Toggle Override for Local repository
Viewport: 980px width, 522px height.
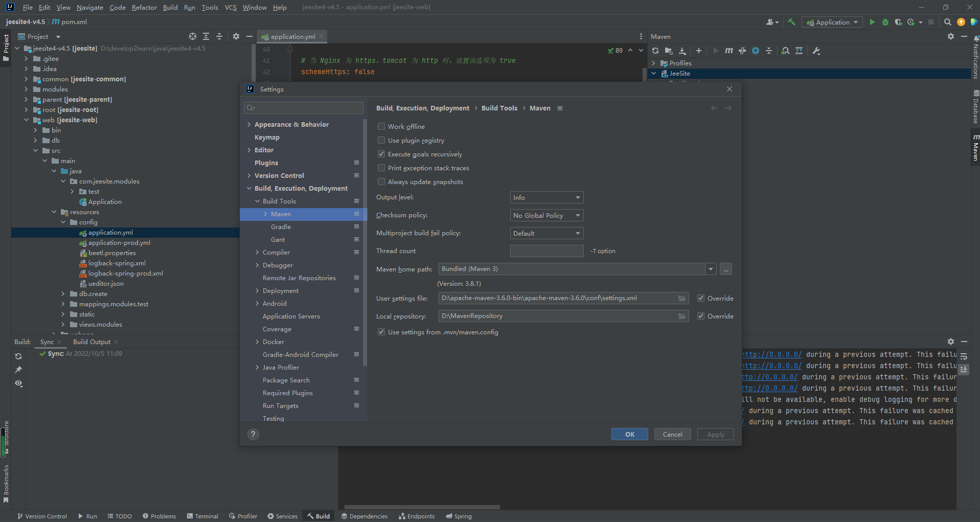[x=701, y=316]
